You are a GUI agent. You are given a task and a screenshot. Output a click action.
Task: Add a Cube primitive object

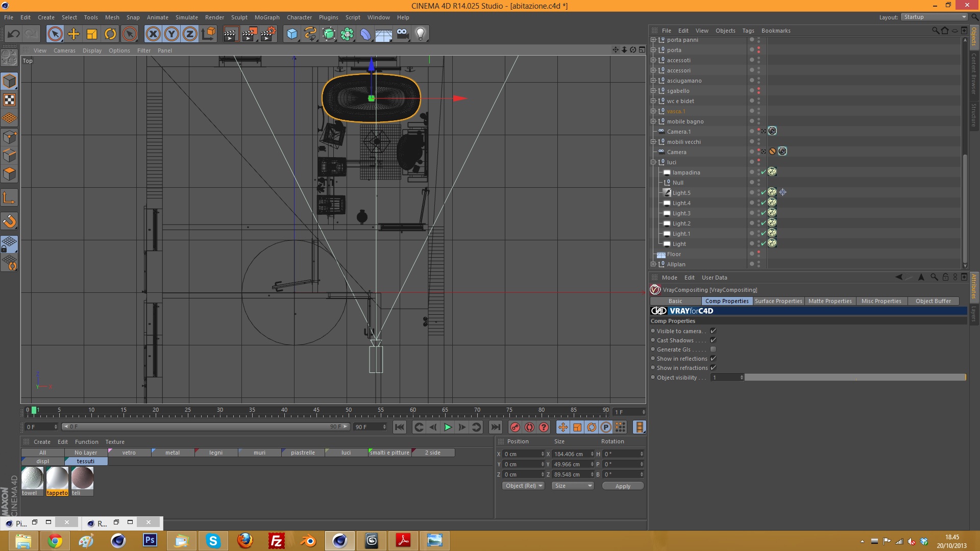tap(292, 34)
